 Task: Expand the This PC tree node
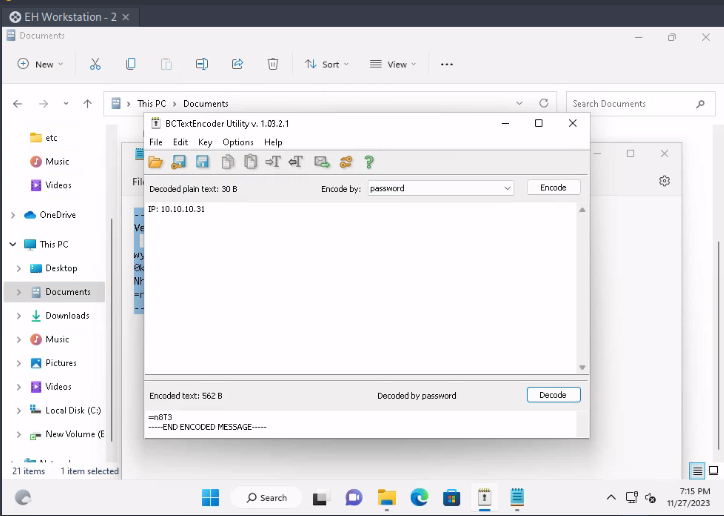pyautogui.click(x=14, y=244)
